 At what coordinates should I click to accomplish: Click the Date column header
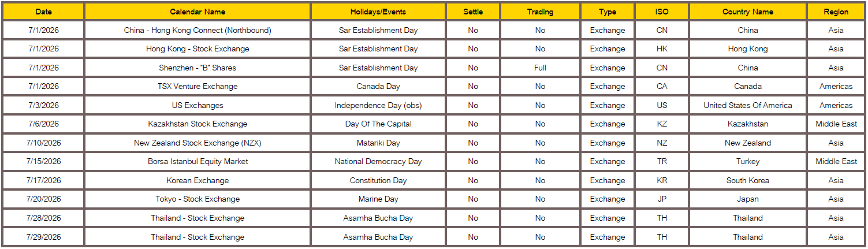[x=43, y=12]
